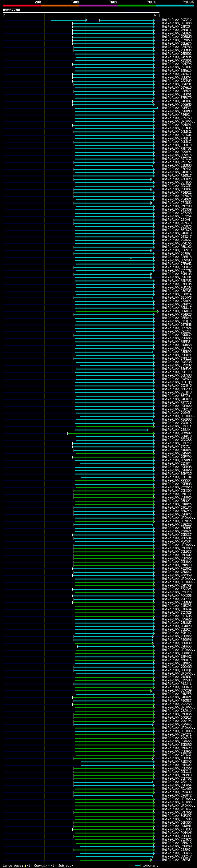Viewport: 197px width, 868px height.
Task: Open the UniRef100_A9PA00 entry
Action: [x=177, y=406]
